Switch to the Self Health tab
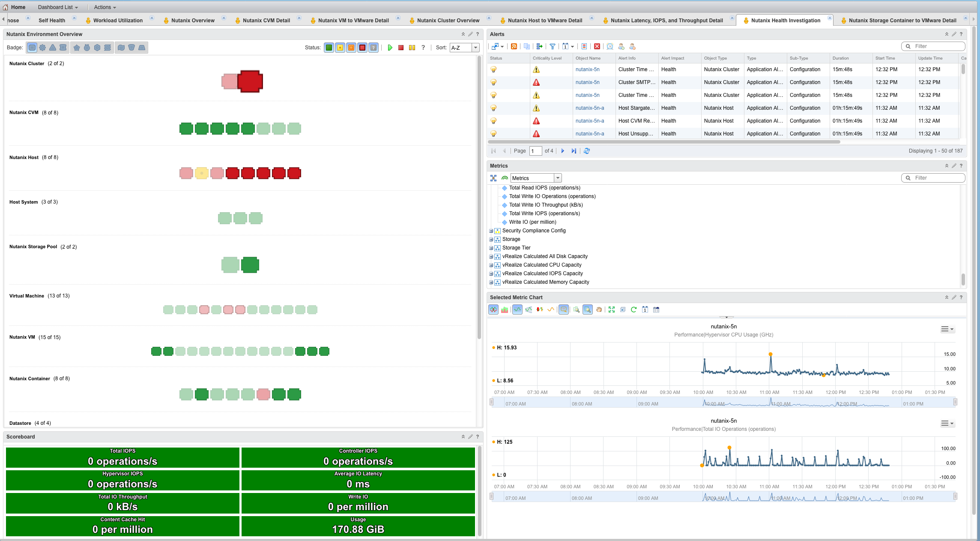Viewport: 980px width, 541px height. pos(51,20)
